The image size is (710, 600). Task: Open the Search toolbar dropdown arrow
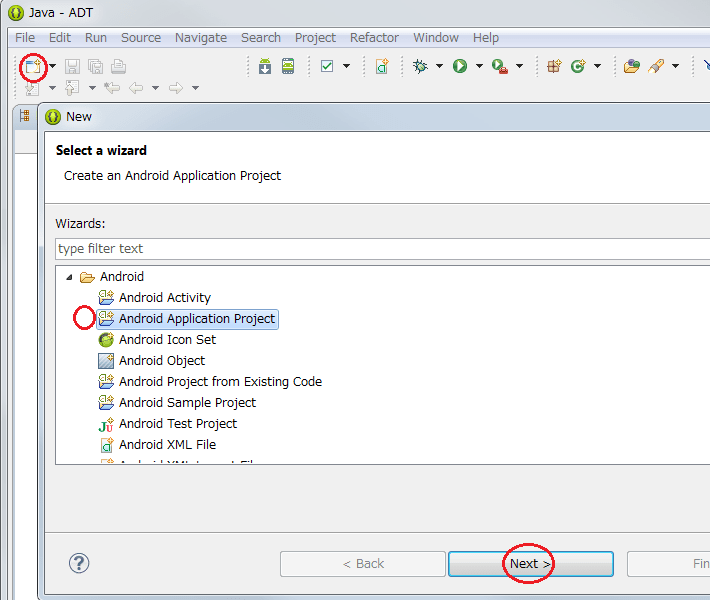click(675, 66)
